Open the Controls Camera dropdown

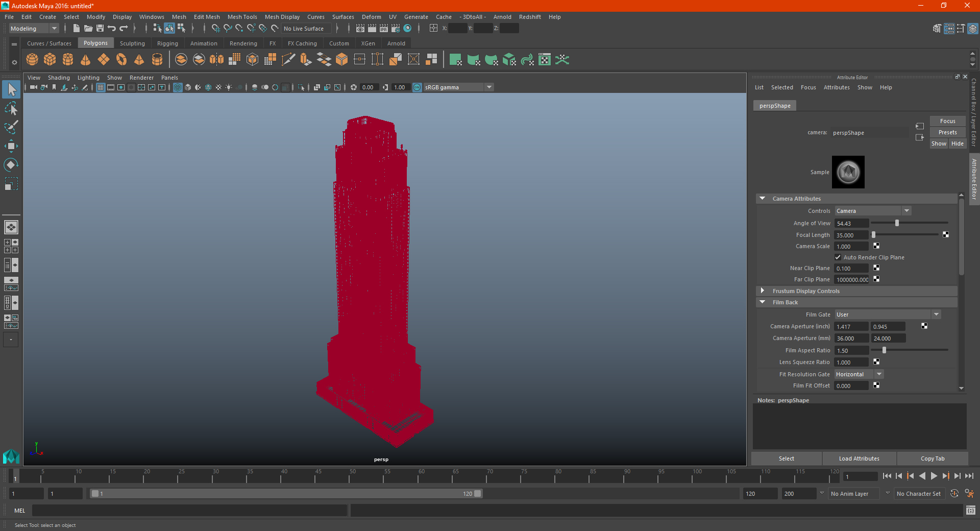[873, 211]
